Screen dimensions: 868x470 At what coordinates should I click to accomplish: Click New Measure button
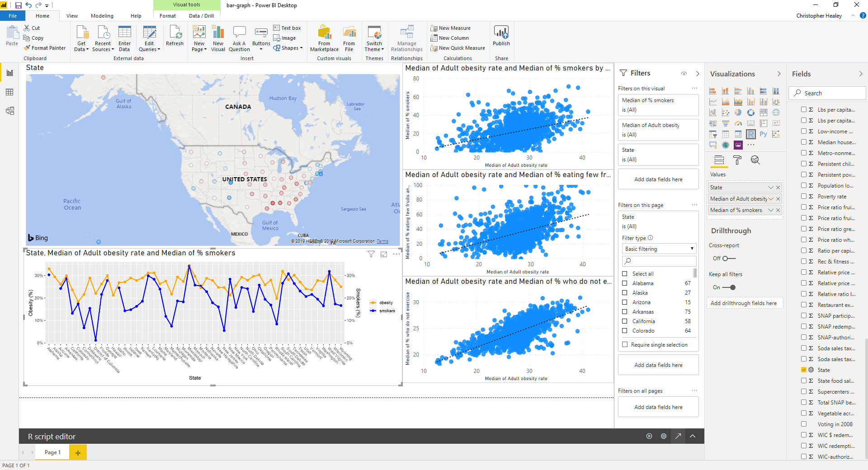click(451, 28)
